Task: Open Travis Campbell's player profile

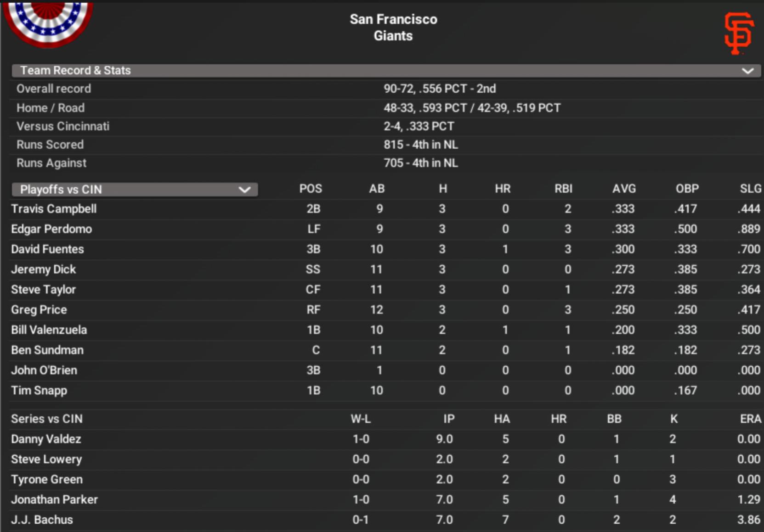Action: [54, 209]
